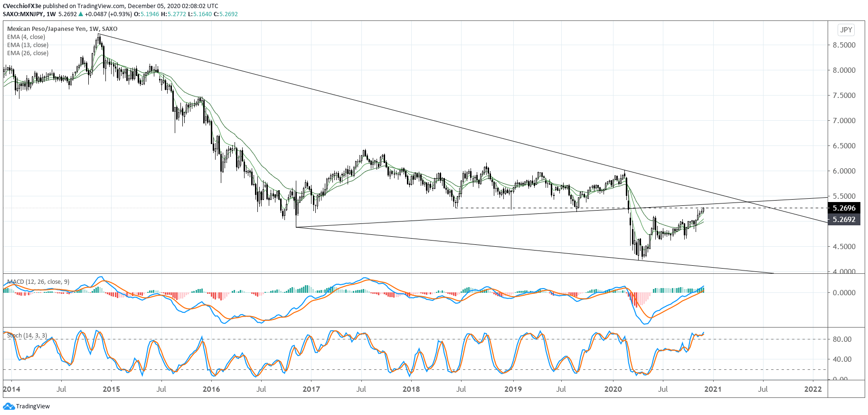
Task: Click the 8.5000 price axis value
Action: [844, 45]
